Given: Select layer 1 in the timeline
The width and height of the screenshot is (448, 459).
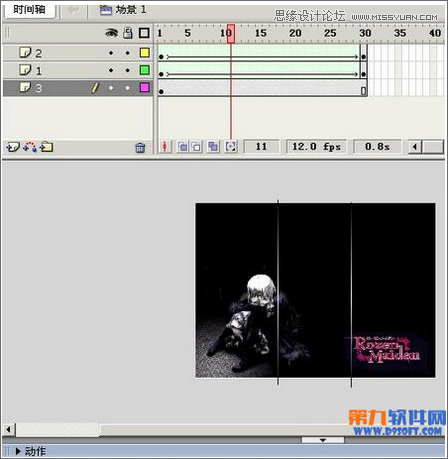Looking at the screenshot, I should [x=77, y=70].
